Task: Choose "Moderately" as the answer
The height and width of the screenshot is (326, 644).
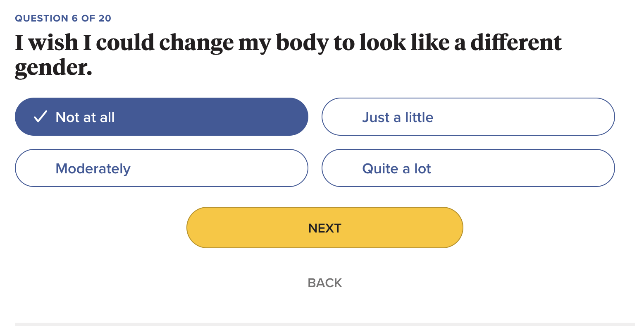Action: 161,168
